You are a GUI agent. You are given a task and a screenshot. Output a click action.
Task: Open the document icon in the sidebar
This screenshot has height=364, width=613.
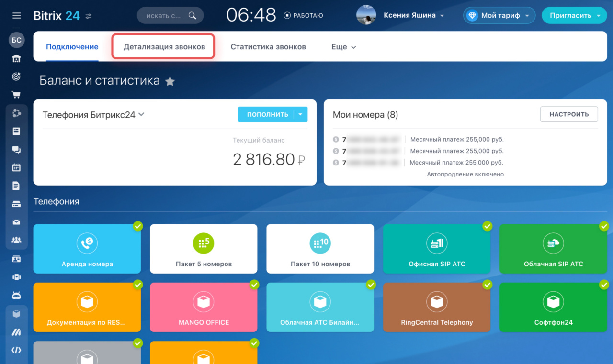pyautogui.click(x=16, y=186)
